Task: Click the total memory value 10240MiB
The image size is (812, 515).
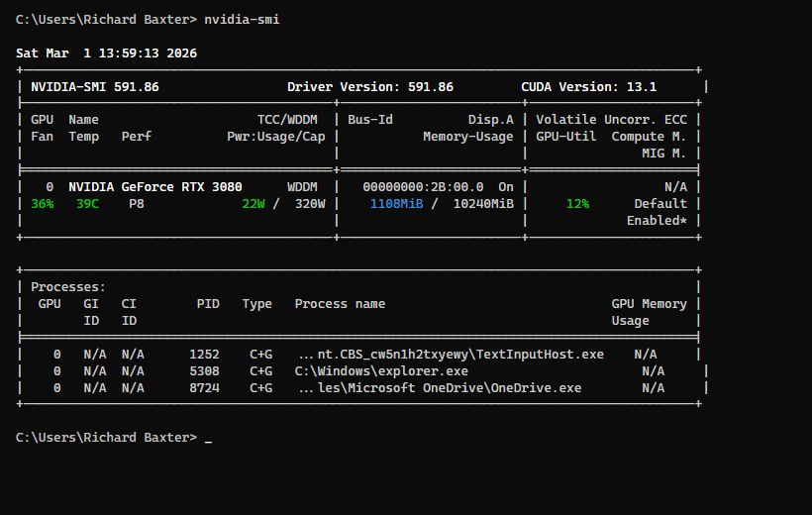Action: click(483, 204)
